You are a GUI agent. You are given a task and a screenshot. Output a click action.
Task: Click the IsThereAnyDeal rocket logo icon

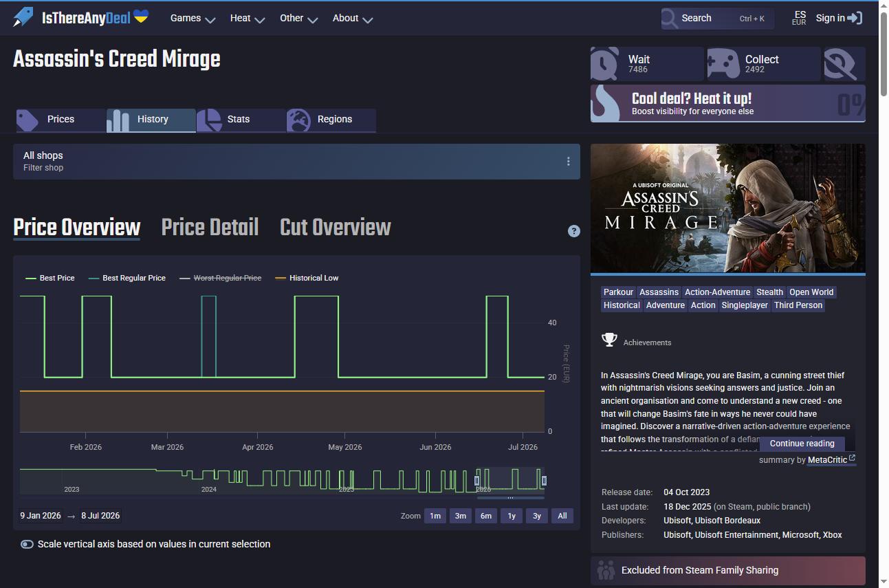click(23, 17)
